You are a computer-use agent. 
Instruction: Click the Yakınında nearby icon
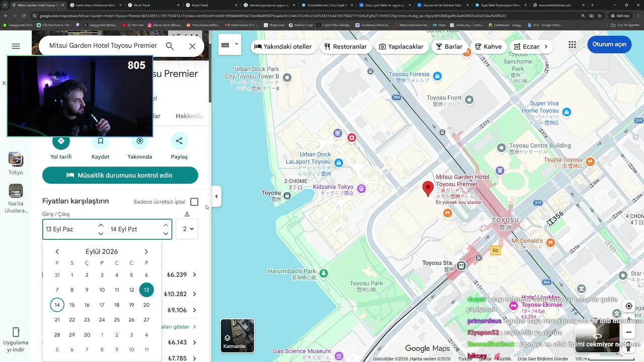pyautogui.click(x=140, y=141)
